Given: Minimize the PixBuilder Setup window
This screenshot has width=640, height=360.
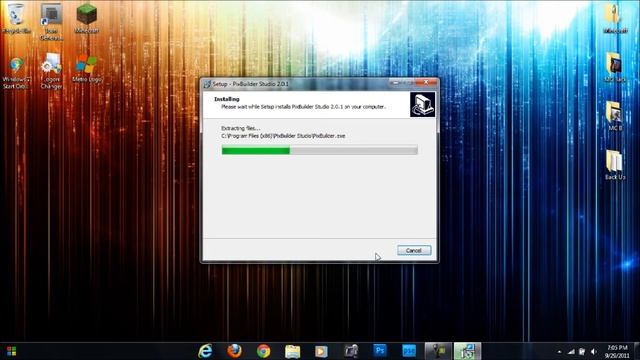Looking at the screenshot, I should pyautogui.click(x=395, y=82).
